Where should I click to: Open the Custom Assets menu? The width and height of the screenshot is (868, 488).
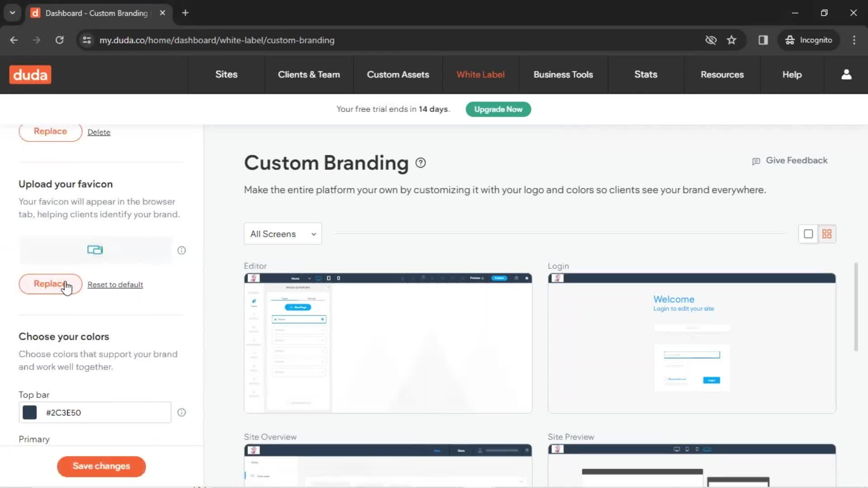(398, 75)
